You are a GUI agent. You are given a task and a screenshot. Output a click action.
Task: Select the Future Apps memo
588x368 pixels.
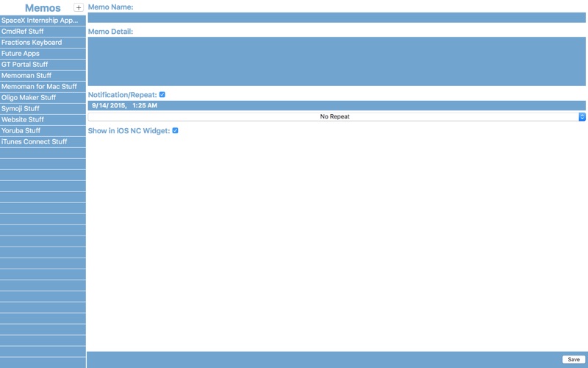coord(43,53)
